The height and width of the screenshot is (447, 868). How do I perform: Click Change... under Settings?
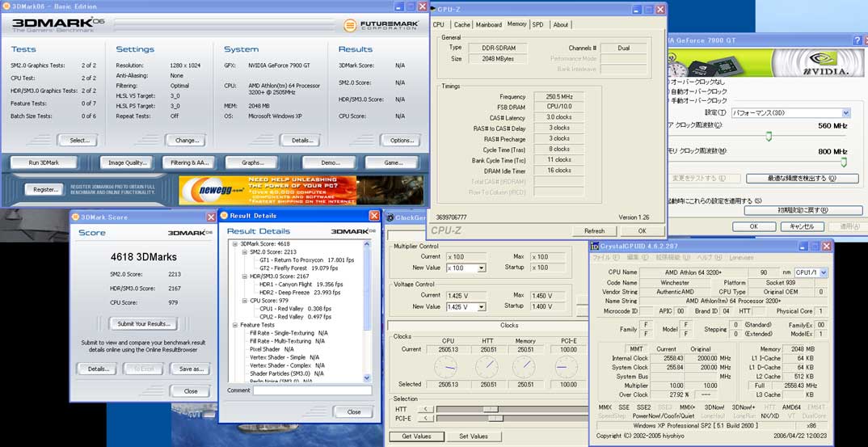185,140
